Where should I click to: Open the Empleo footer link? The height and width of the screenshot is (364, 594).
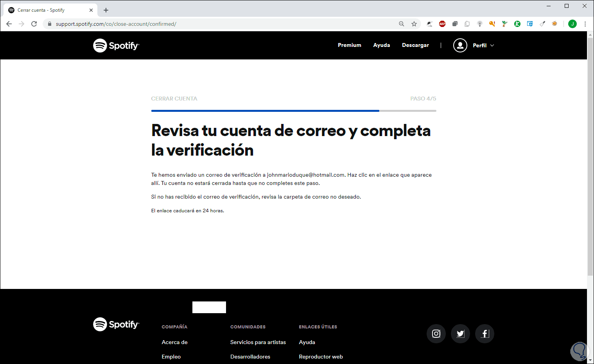[171, 357]
